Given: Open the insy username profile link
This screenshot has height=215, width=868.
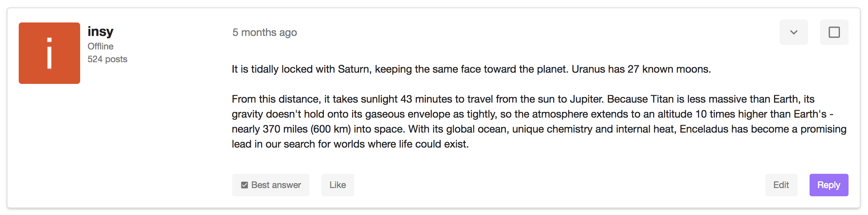Looking at the screenshot, I should (100, 31).
